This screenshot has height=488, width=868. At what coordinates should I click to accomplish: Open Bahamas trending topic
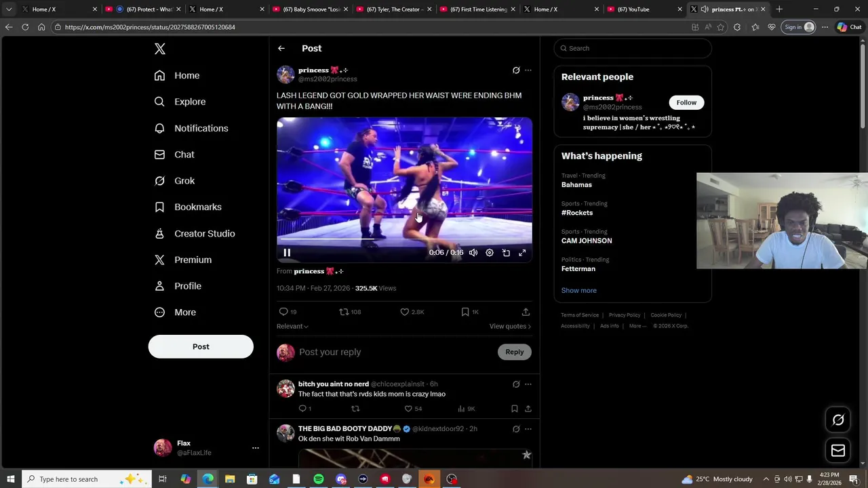click(x=576, y=185)
